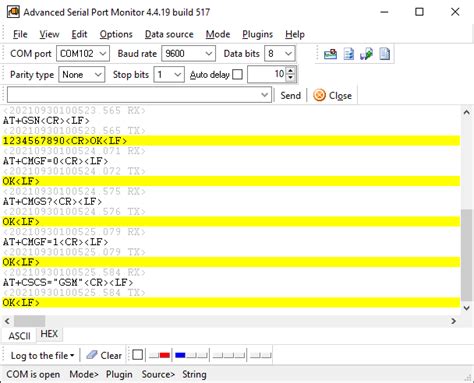This screenshot has height=383, width=474.
Task: Click the blank document page toolbar icon
Action: tap(385, 54)
